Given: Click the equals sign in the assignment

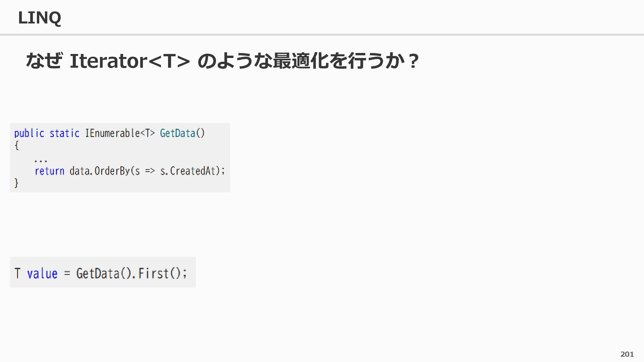Looking at the screenshot, I should 67,274.
